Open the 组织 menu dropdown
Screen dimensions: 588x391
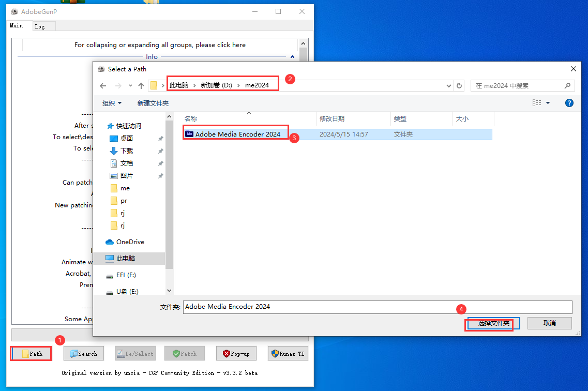click(112, 103)
